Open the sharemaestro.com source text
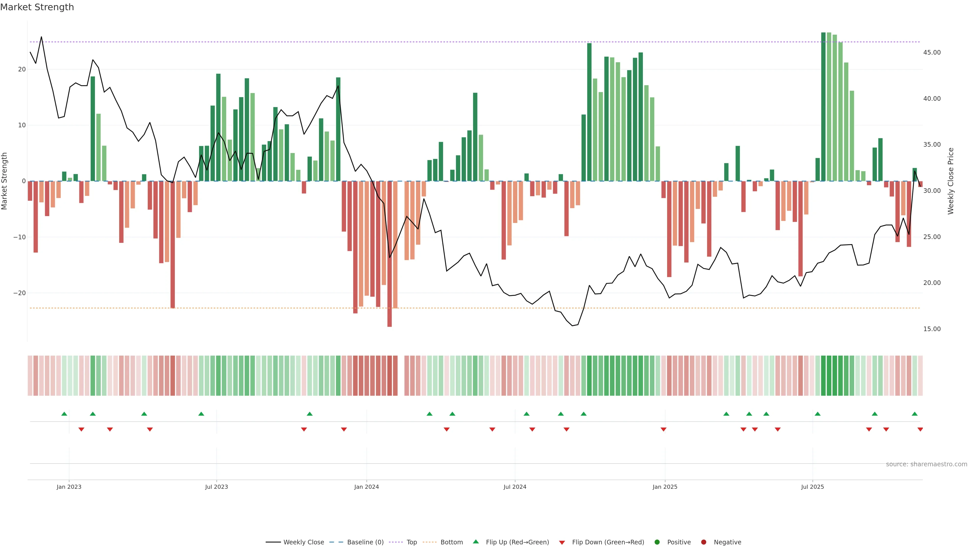Screen dimensions: 980x551 point(926,464)
